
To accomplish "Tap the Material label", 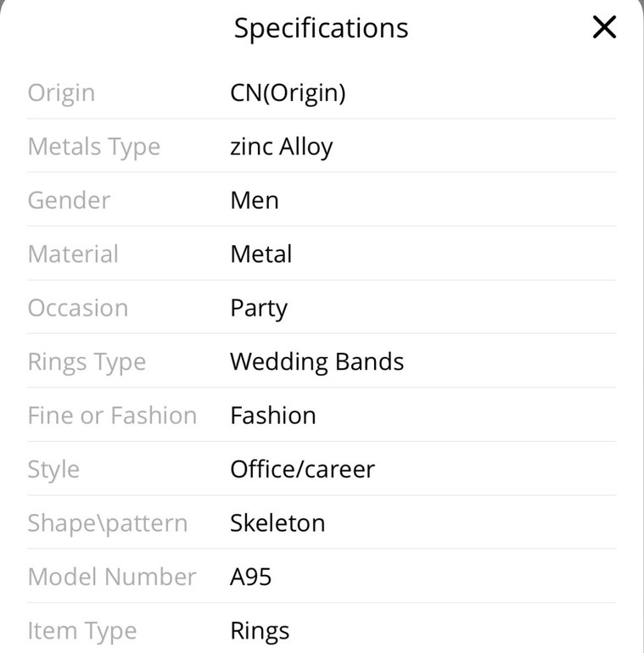I will [73, 254].
